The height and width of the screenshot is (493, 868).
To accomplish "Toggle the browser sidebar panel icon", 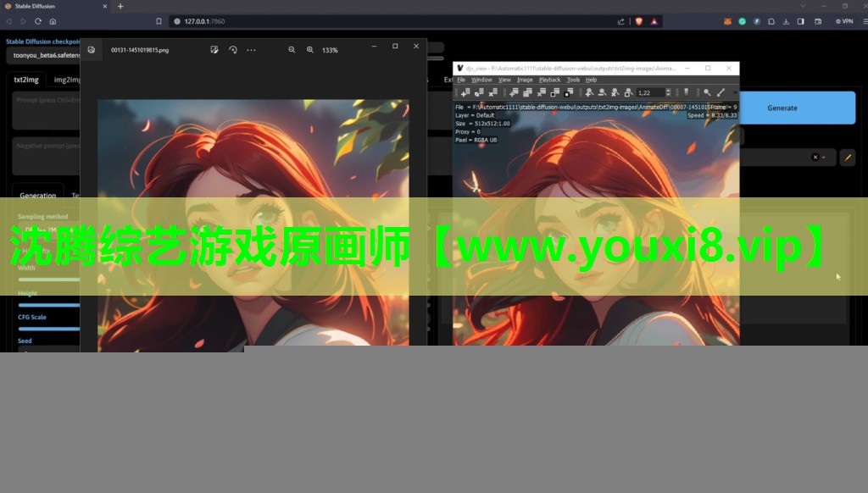I will [x=800, y=21].
